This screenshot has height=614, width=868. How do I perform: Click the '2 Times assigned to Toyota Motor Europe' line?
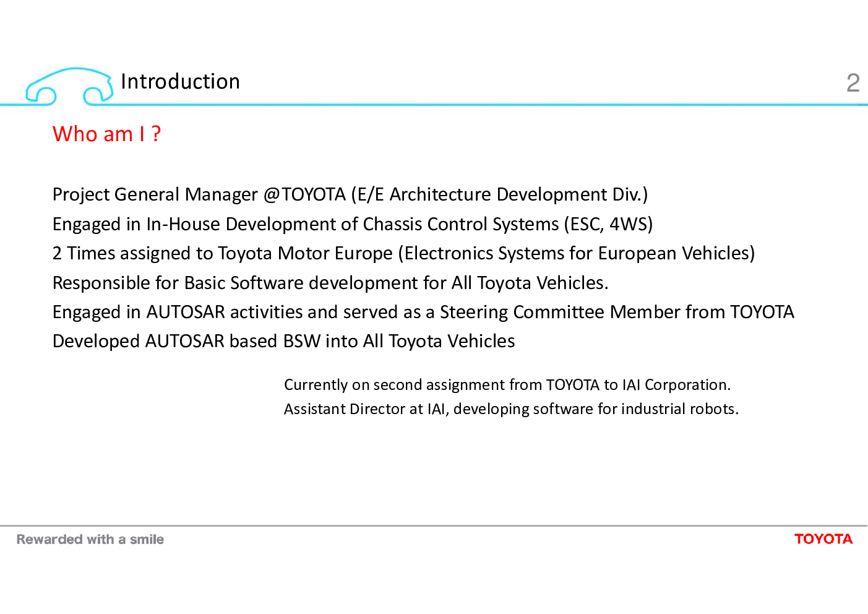[x=403, y=253]
